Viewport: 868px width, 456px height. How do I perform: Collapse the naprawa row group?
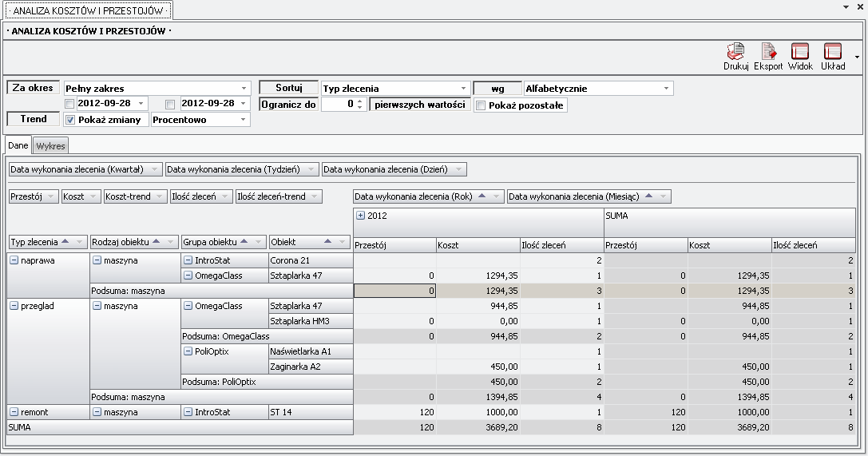[x=14, y=260]
